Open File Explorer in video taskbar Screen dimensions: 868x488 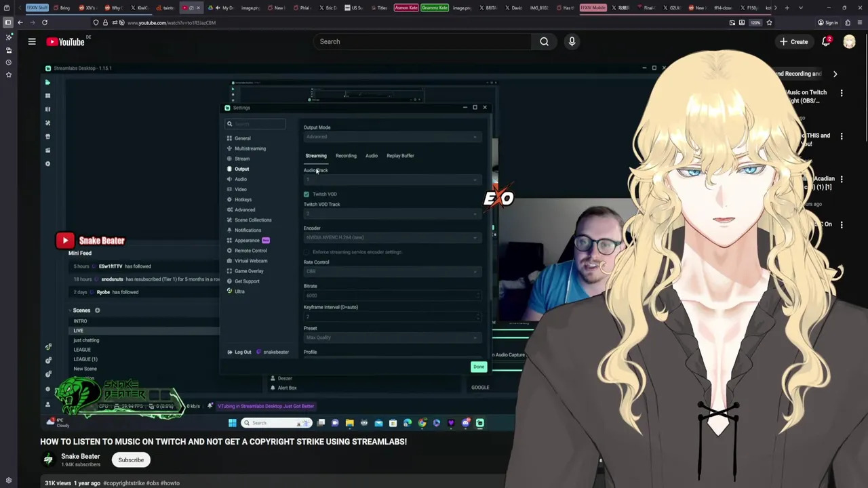tap(349, 423)
